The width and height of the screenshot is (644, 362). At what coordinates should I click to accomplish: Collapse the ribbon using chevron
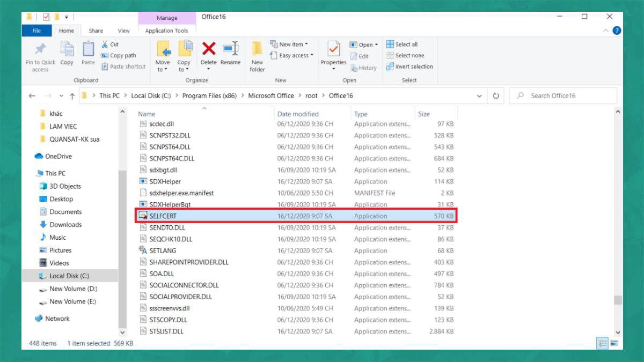(x=605, y=31)
